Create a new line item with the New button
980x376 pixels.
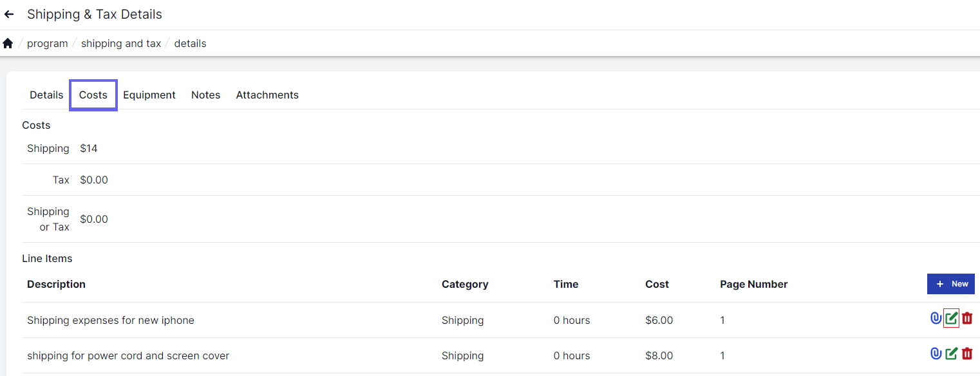tap(951, 283)
